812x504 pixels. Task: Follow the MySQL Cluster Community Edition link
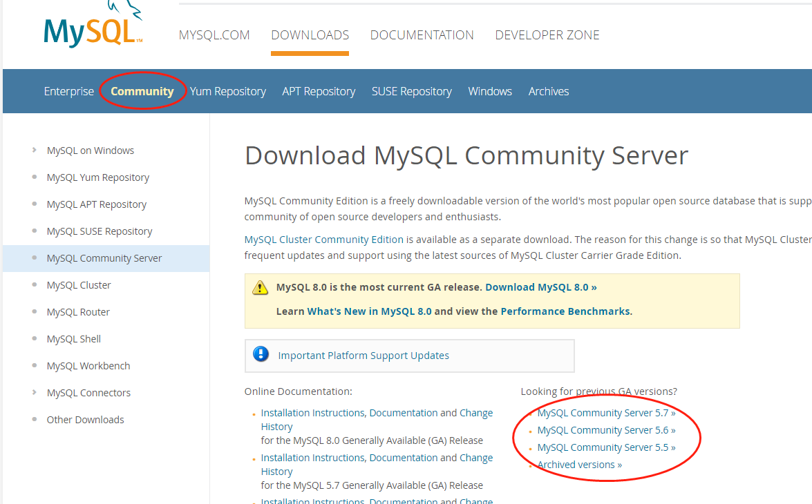pos(323,240)
